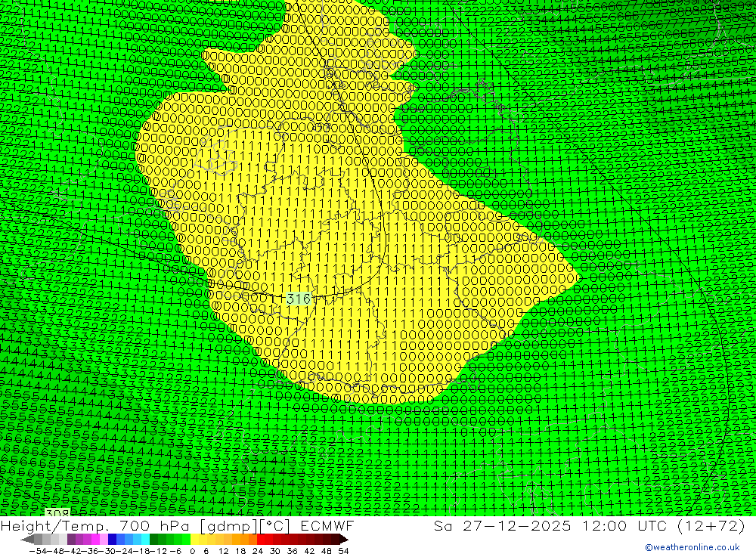Image resolution: width=756 pixels, height=554 pixels.
Task: Click the 36 legend value
Action: (292, 551)
